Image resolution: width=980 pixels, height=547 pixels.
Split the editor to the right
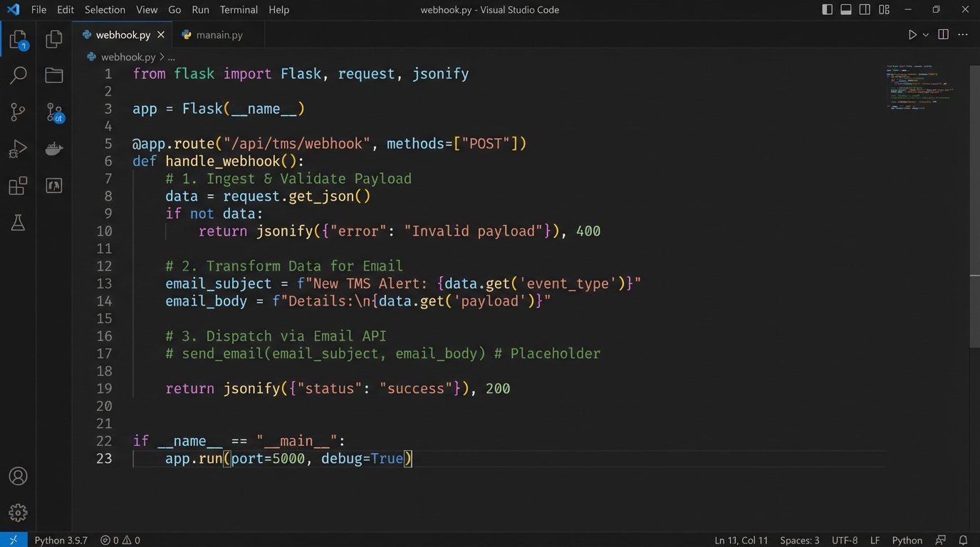pyautogui.click(x=943, y=34)
